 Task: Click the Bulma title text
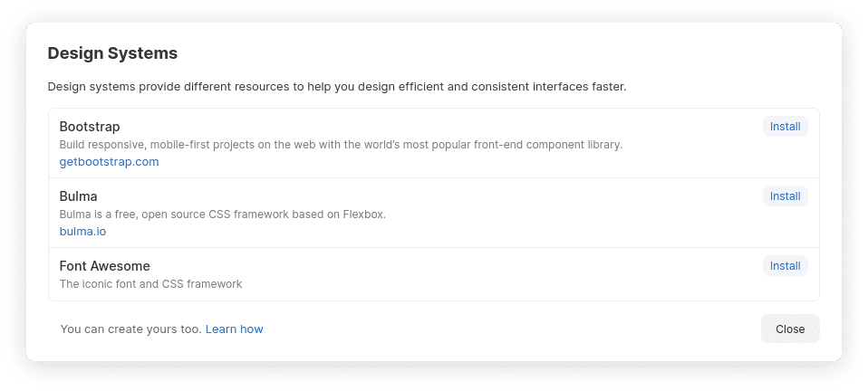[78, 196]
